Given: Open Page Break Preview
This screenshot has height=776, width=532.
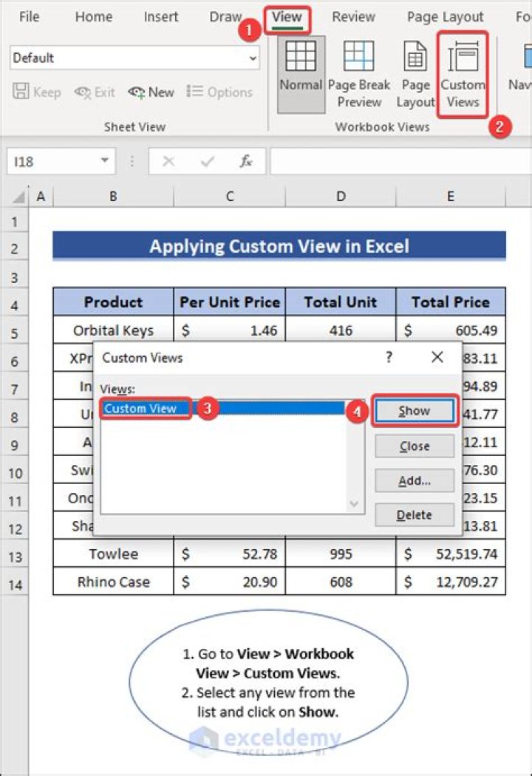Looking at the screenshot, I should coord(359,74).
